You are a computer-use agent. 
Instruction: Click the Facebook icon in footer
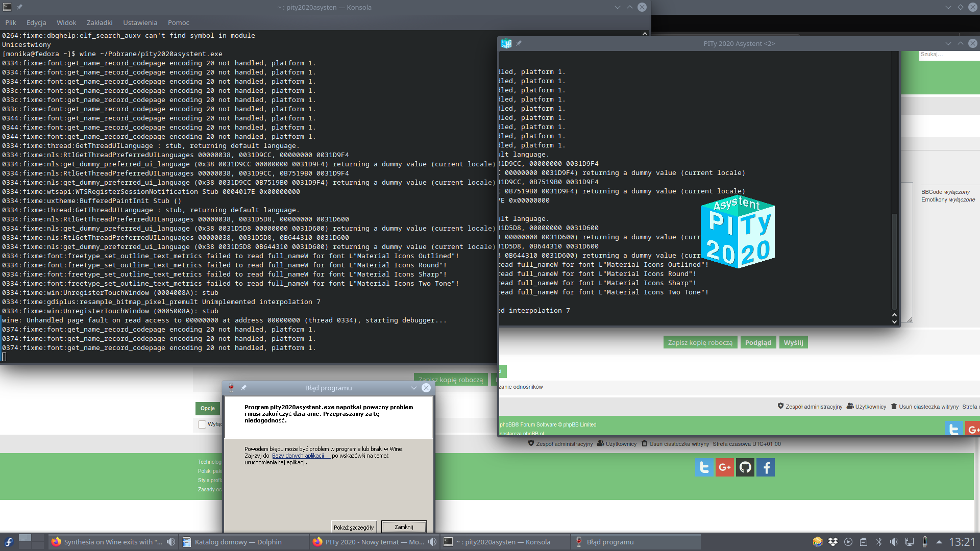click(766, 467)
